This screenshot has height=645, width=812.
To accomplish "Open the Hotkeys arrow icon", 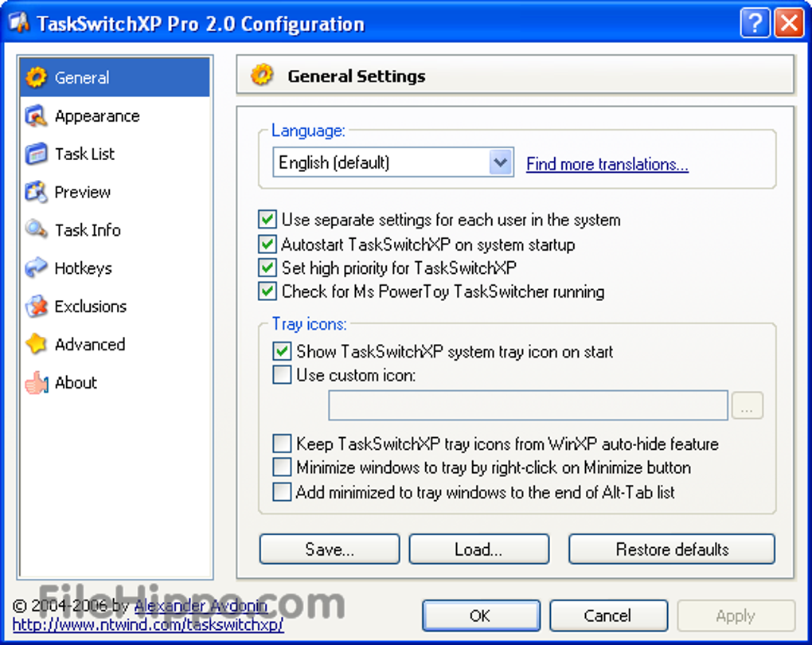I will tap(37, 268).
